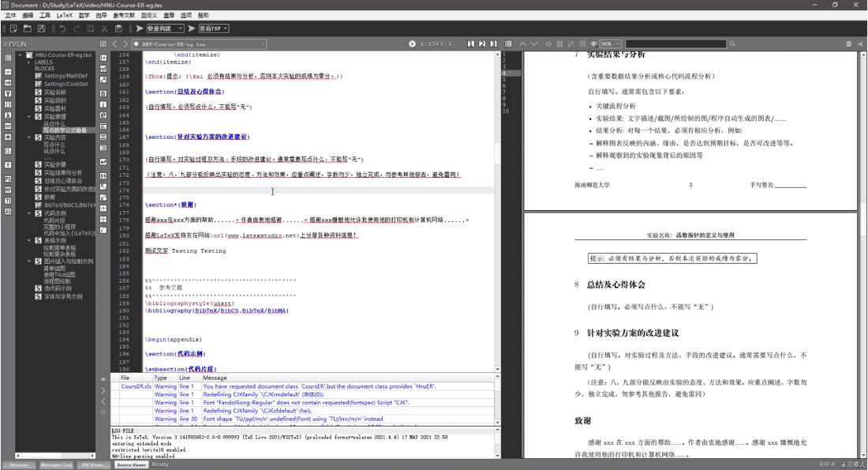Close the current editor document with X
868x470 pixels.
click(412, 43)
